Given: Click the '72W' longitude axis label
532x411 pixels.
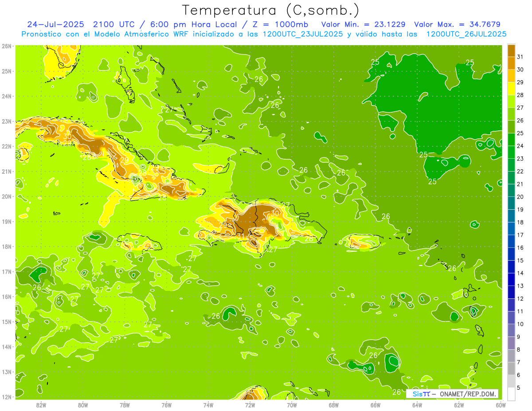Looking at the screenshot, I should (x=250, y=405).
